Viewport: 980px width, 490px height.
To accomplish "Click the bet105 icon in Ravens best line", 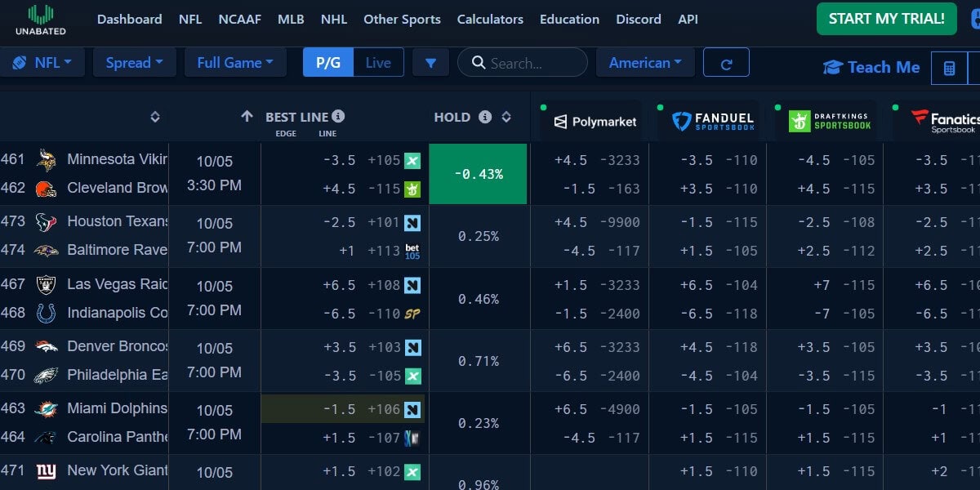I will coord(412,252).
